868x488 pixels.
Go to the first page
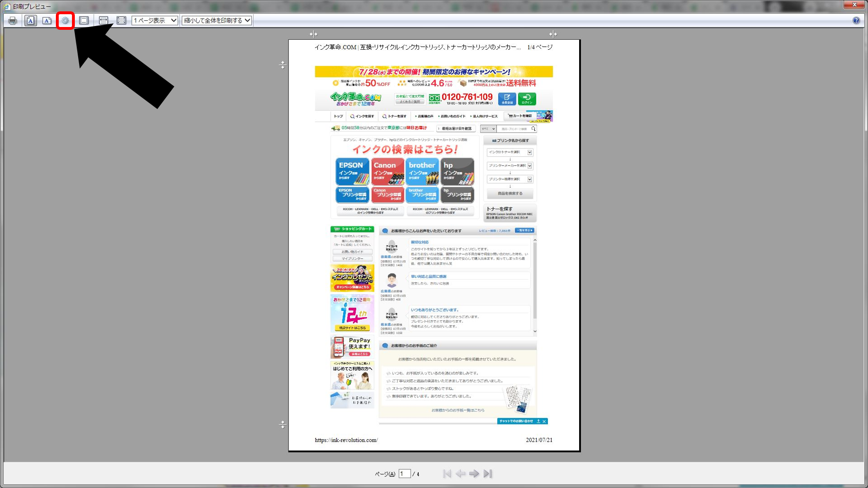pyautogui.click(x=447, y=474)
